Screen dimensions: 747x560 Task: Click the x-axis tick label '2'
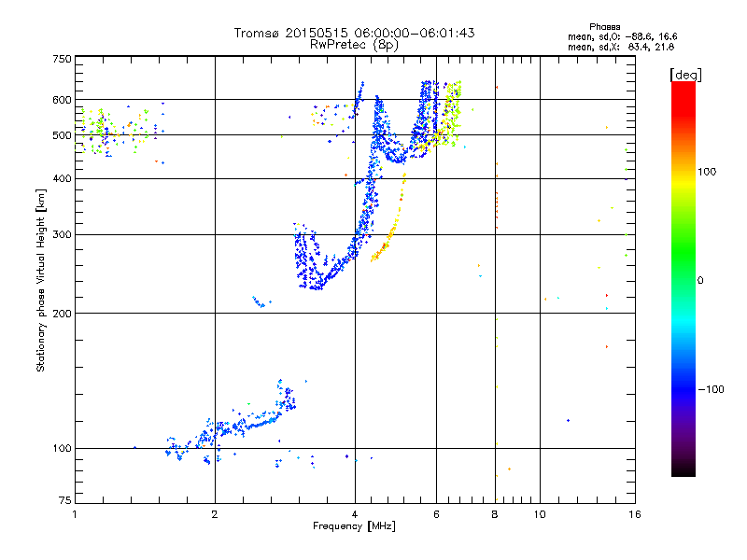click(215, 514)
